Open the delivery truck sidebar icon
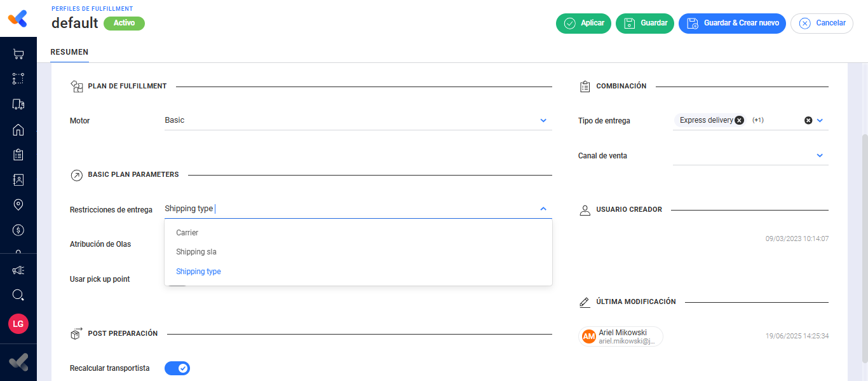Viewport: 868px width, 381px height. (18, 104)
